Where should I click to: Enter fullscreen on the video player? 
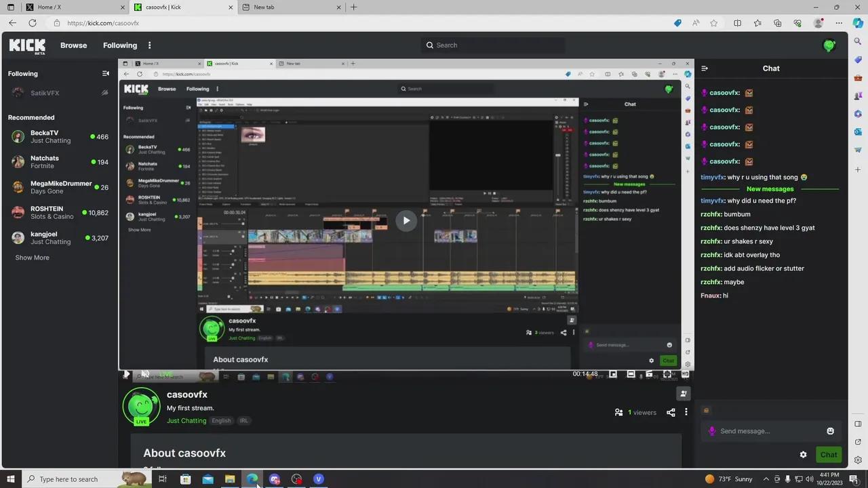pyautogui.click(x=667, y=374)
